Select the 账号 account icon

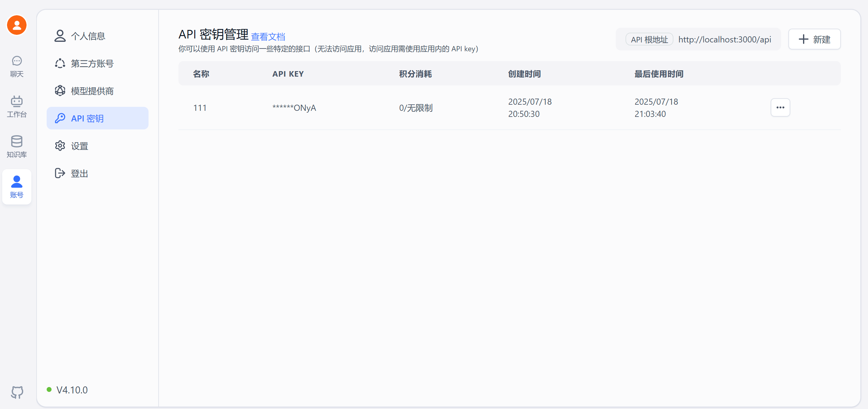(x=17, y=186)
